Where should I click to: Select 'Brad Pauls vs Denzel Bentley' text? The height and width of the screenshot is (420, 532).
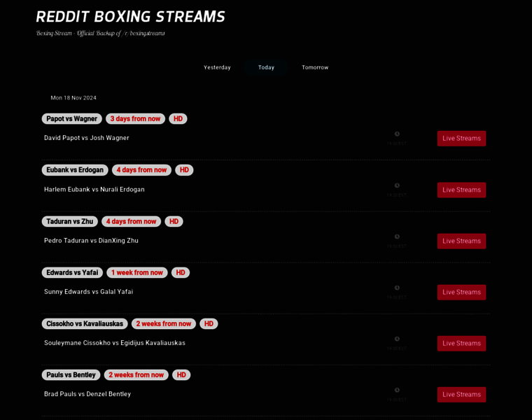(87, 394)
